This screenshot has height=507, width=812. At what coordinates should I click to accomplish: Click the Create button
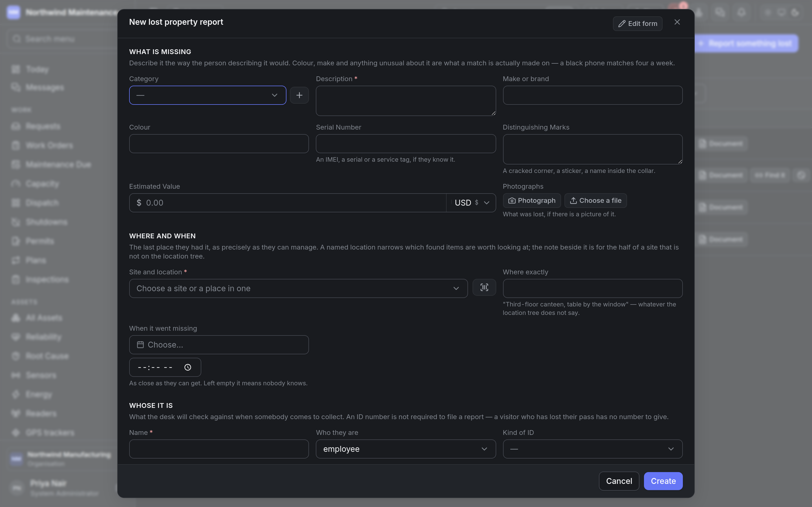click(663, 481)
